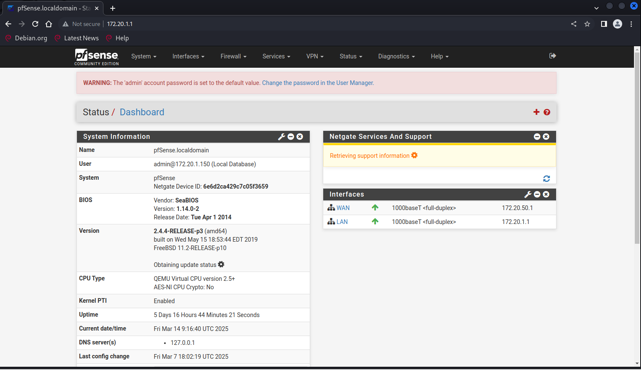The width and height of the screenshot is (641, 370).
Task: Close Netgate Services And Support widget
Action: pyautogui.click(x=546, y=137)
